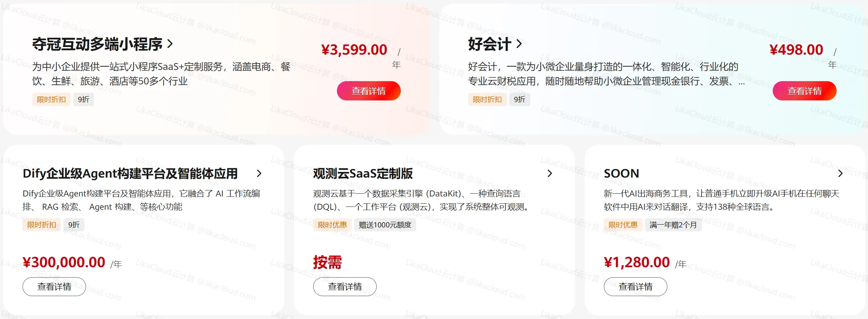Click chevron next to 夺冠互动多端小程序 title
The height and width of the screenshot is (319, 868).
[x=170, y=44]
